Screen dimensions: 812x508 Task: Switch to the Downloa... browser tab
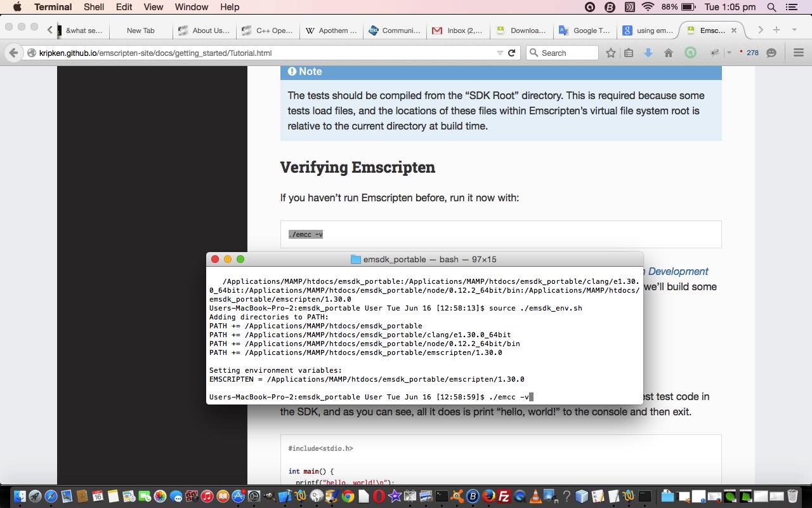coord(521,30)
